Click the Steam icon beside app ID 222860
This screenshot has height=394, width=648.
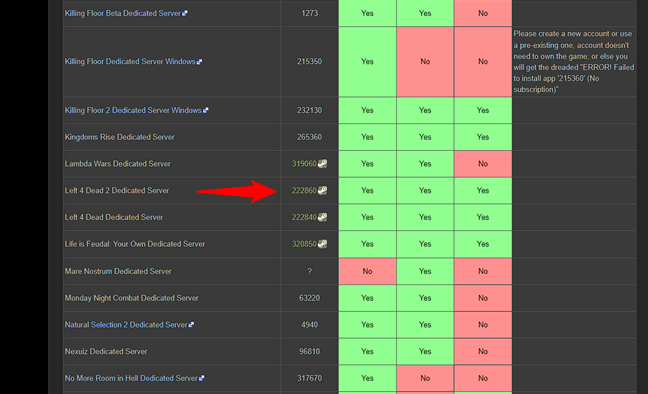coord(322,191)
